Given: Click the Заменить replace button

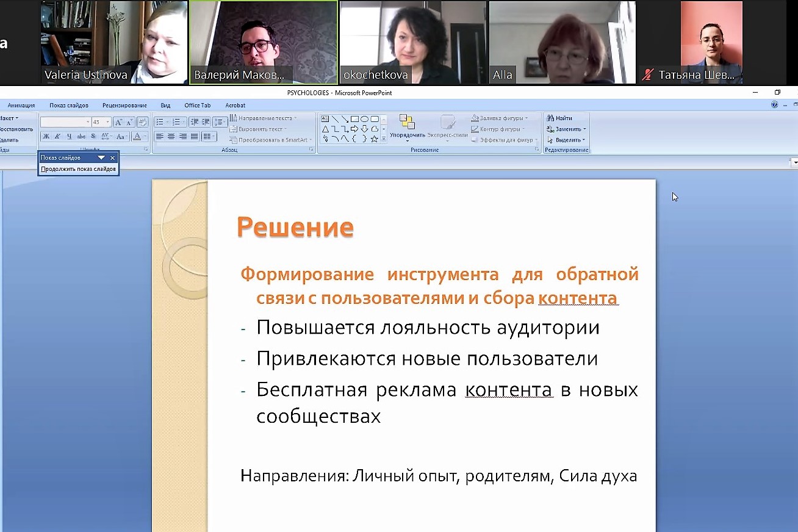Looking at the screenshot, I should [567, 129].
